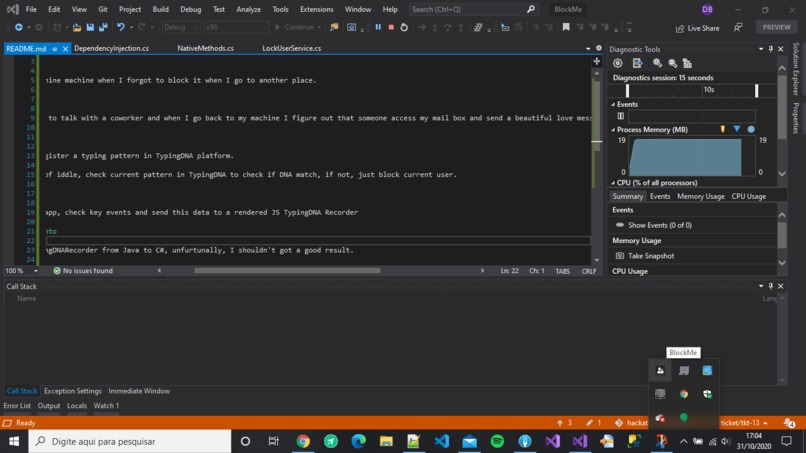806x453 pixels.
Task: Collapse the CPU graph section
Action: 613,183
